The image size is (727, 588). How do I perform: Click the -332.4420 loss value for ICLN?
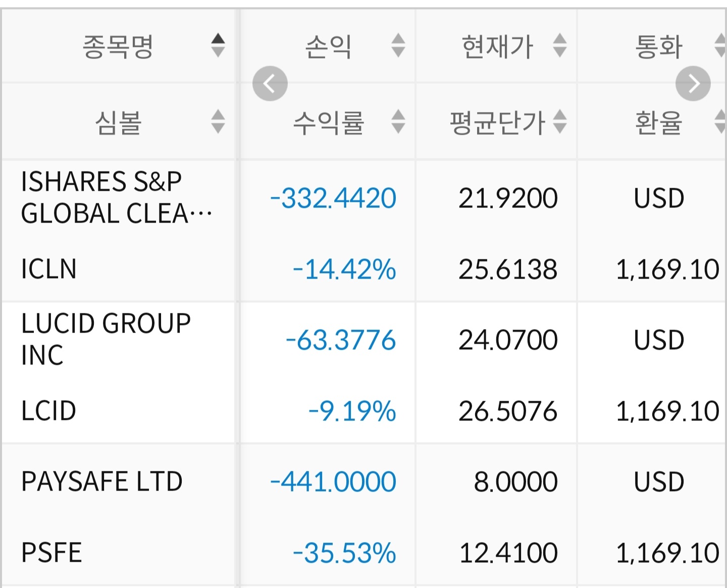pyautogui.click(x=333, y=198)
